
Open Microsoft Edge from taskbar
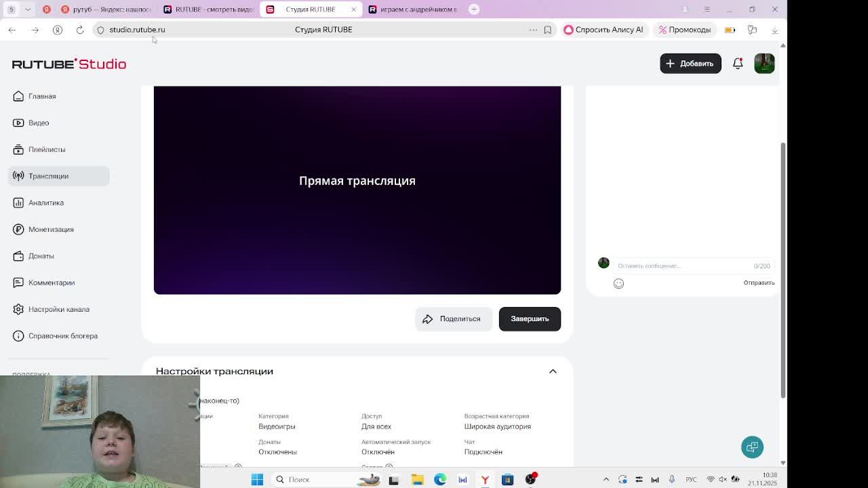440,480
